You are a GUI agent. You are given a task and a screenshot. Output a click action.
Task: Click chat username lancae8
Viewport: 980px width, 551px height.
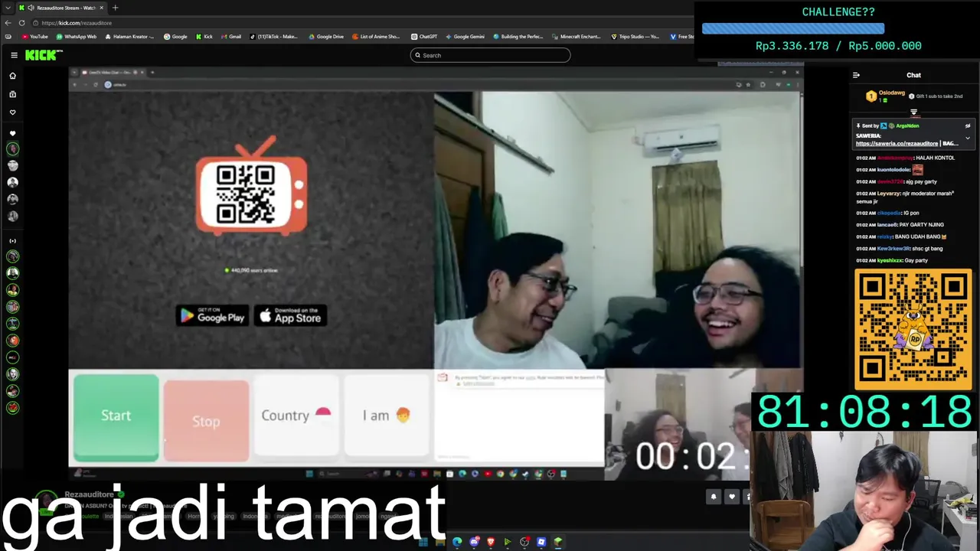pyautogui.click(x=887, y=225)
